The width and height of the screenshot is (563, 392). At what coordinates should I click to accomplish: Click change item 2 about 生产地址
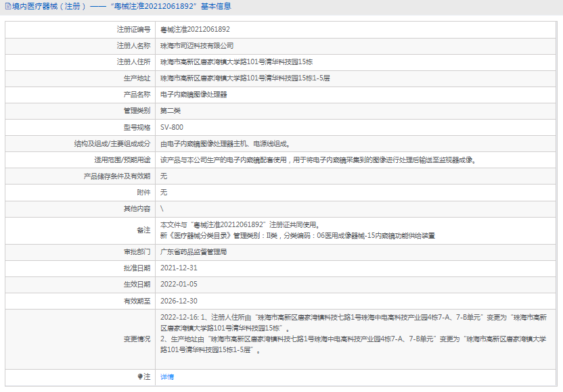point(353,344)
